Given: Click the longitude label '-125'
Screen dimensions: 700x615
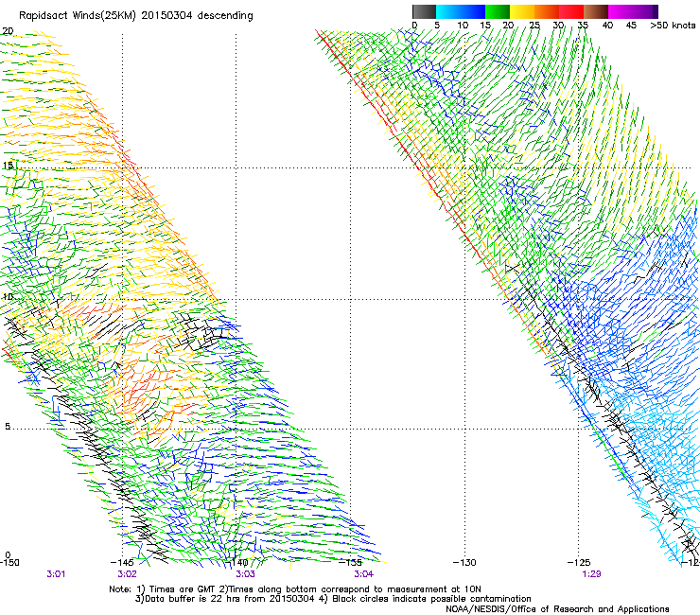Looking at the screenshot, I should coord(579,562).
